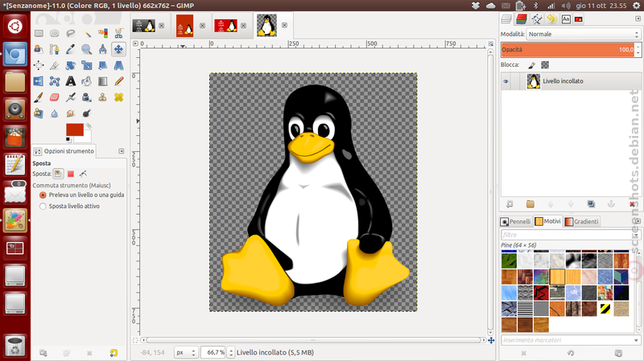Viewport: 644px width, 361px height.
Task: Select the Rectangle Select tool
Action: [x=39, y=33]
